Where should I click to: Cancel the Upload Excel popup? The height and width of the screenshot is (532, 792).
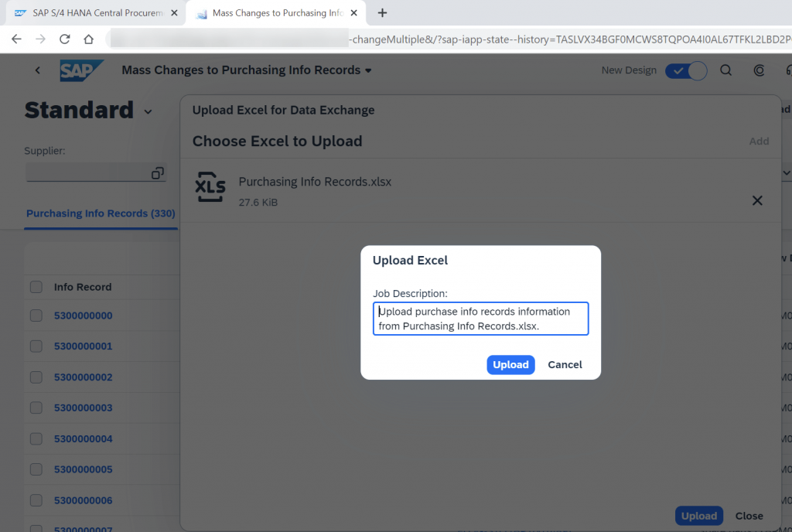(565, 364)
